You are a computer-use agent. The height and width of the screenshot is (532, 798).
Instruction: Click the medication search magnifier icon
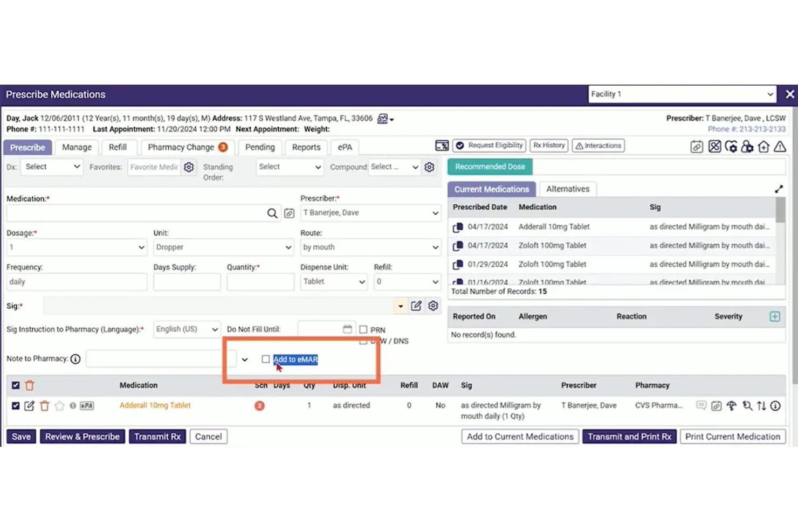click(272, 213)
